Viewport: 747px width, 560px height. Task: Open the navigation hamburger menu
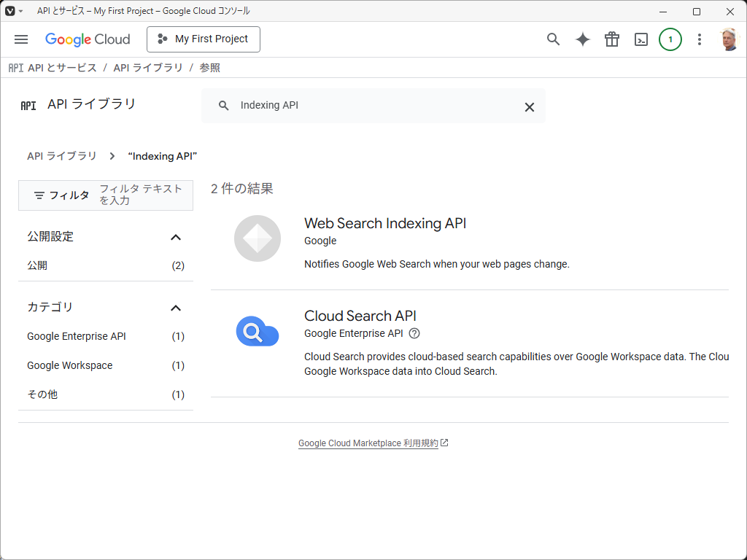(20, 39)
